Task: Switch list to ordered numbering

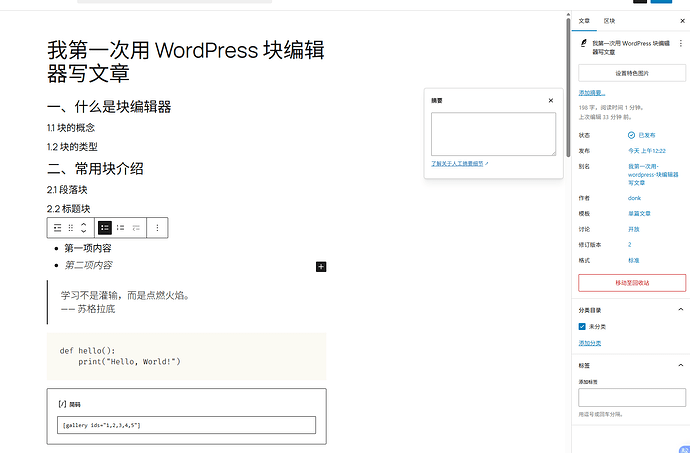Action: tap(121, 228)
